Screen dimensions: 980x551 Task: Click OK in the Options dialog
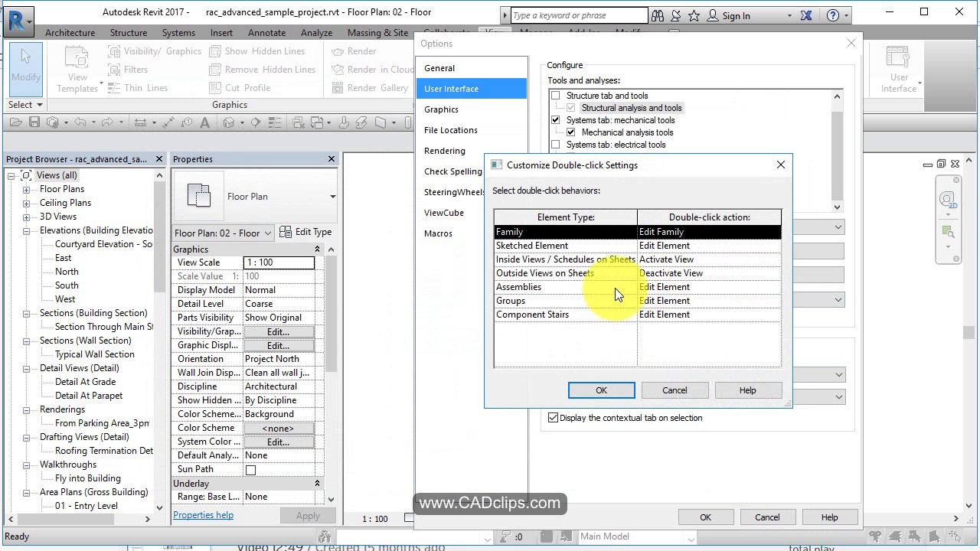pyautogui.click(x=705, y=517)
